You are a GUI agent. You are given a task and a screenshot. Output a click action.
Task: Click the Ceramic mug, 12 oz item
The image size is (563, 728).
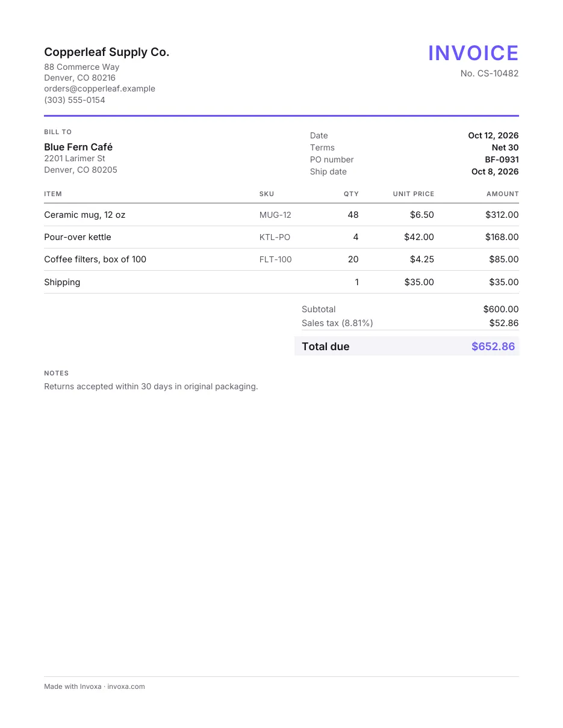85,215
